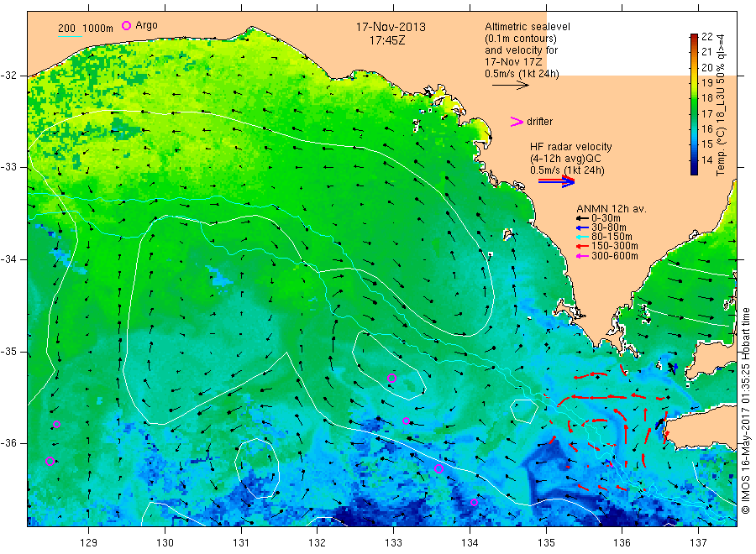The height and width of the screenshot is (554, 756).
Task: Select the black 0-30m ANMN arrow
Action: 582,218
